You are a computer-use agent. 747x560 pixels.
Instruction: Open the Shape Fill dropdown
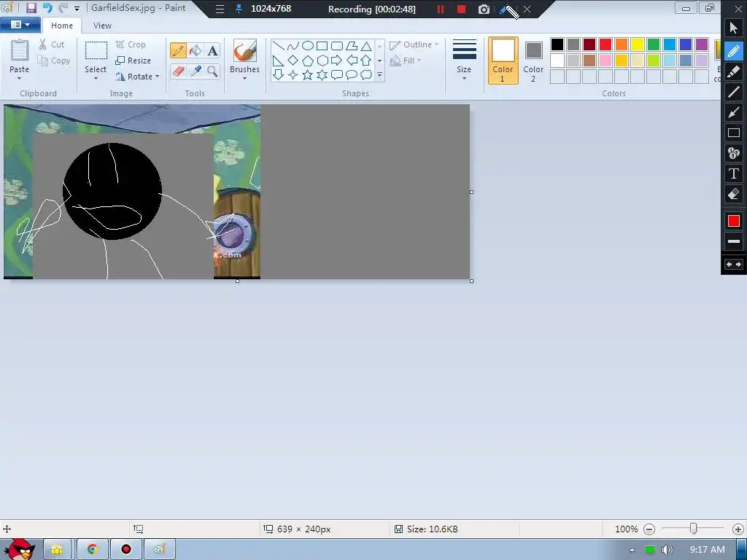click(406, 61)
